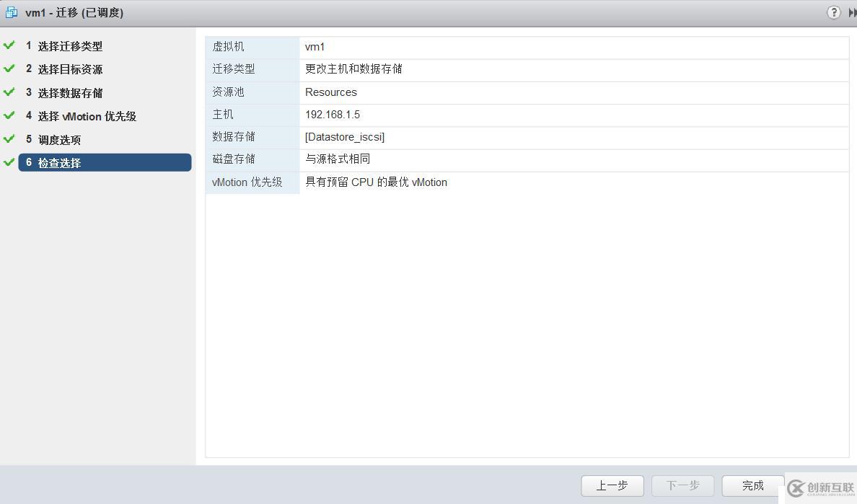The image size is (857, 504).
Task: Click the 完成 finish button
Action: click(x=752, y=486)
